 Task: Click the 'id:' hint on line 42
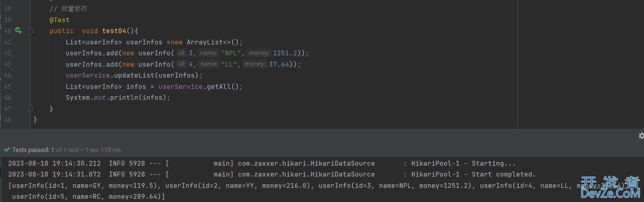point(182,53)
